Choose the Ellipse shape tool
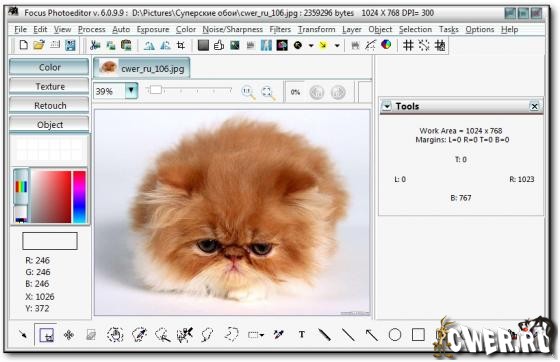This screenshot has width=560, height=362. click(395, 335)
